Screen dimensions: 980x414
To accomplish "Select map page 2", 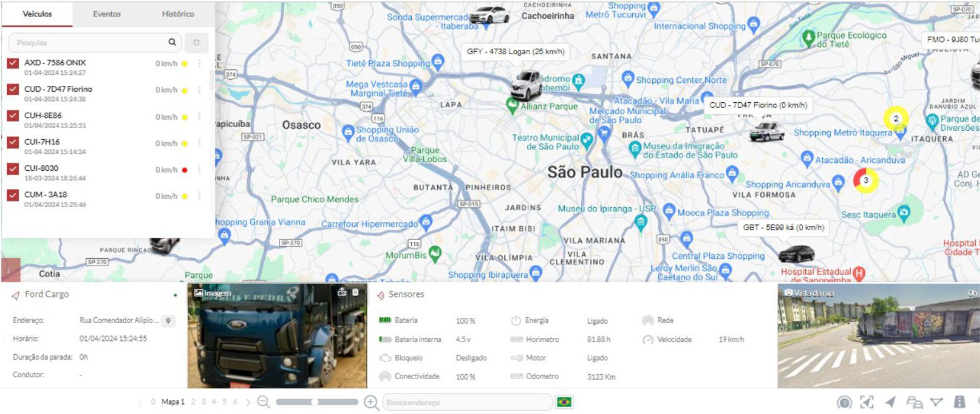I will (194, 402).
